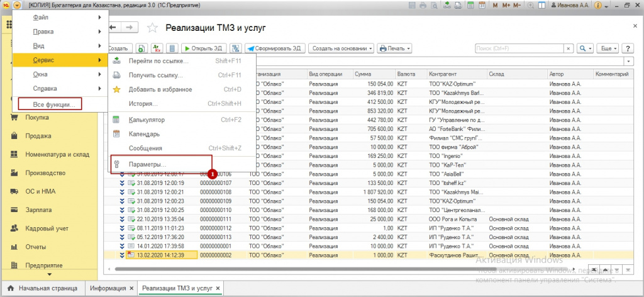Viewport: 644px width, 297px height.
Task: Click the go-to-link icon in title bar
Action: point(447,6)
